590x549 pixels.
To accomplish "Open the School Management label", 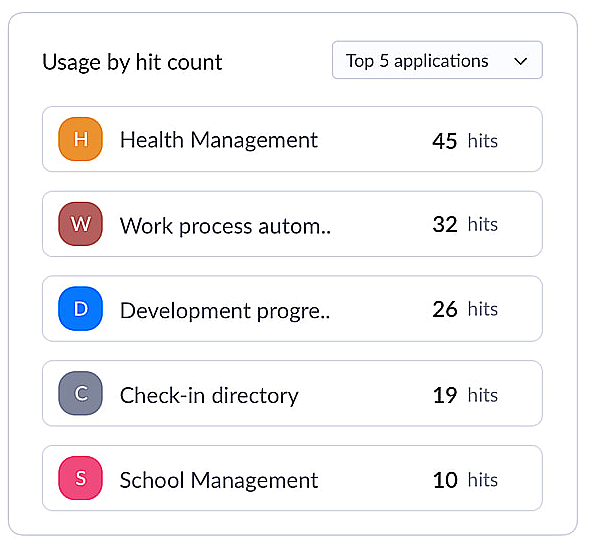I will click(219, 480).
